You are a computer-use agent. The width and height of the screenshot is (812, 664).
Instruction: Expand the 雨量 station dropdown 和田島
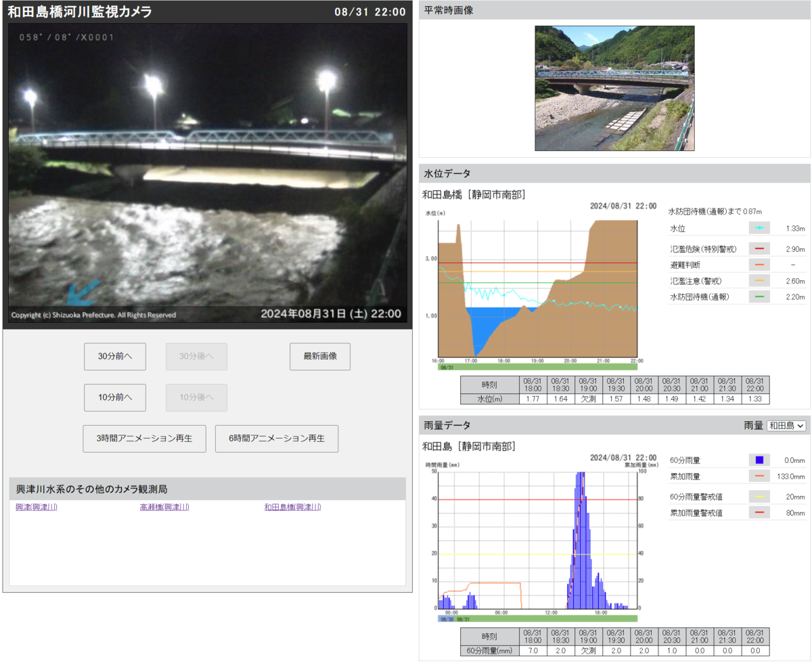click(786, 426)
